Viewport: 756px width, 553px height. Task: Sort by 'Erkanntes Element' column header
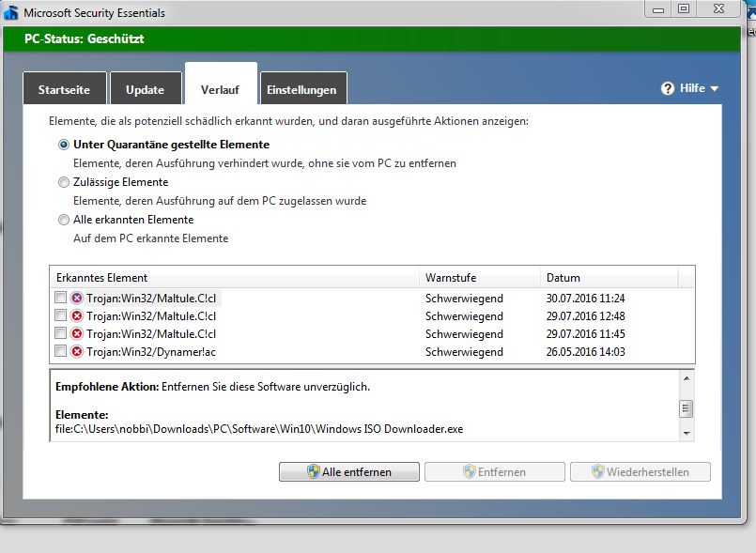(235, 278)
